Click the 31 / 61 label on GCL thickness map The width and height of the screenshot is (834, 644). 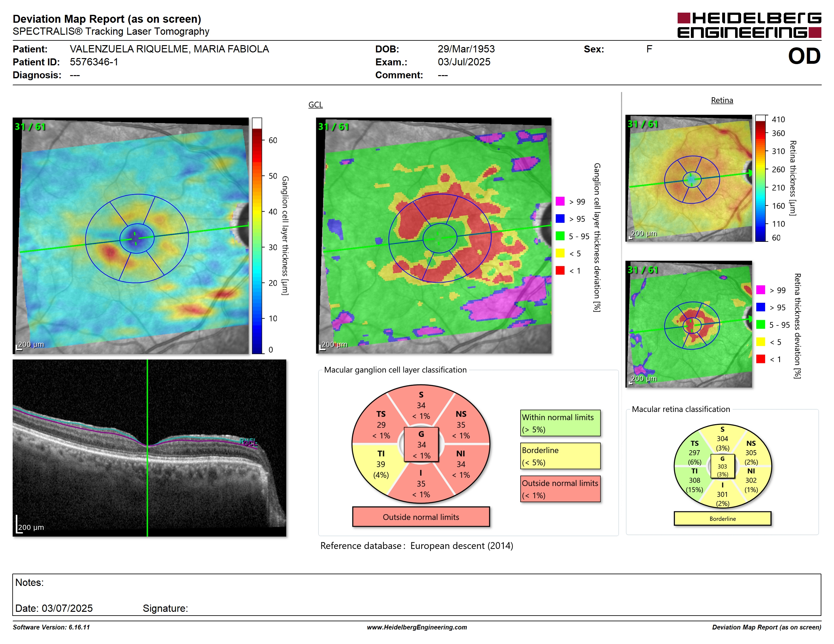[30, 126]
